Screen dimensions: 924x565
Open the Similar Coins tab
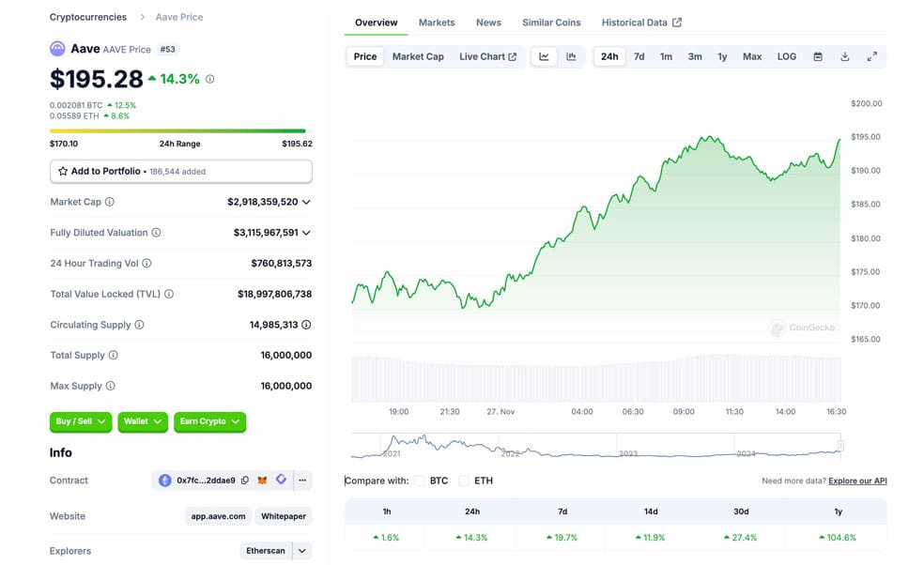[551, 23]
